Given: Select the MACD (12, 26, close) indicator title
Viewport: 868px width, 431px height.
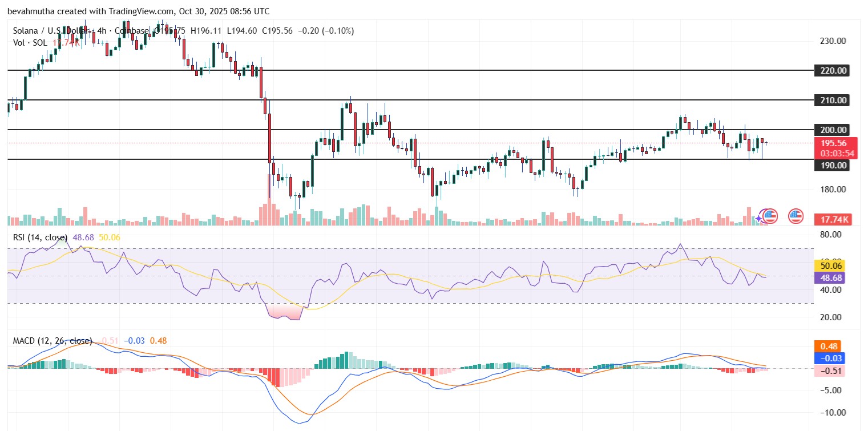Looking at the screenshot, I should pyautogui.click(x=53, y=341).
